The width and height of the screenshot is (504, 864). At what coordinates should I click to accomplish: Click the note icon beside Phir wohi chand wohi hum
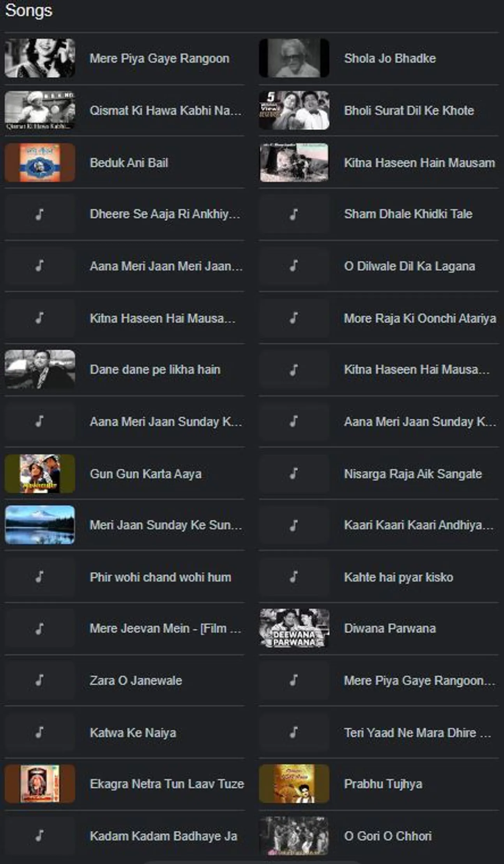(x=39, y=577)
